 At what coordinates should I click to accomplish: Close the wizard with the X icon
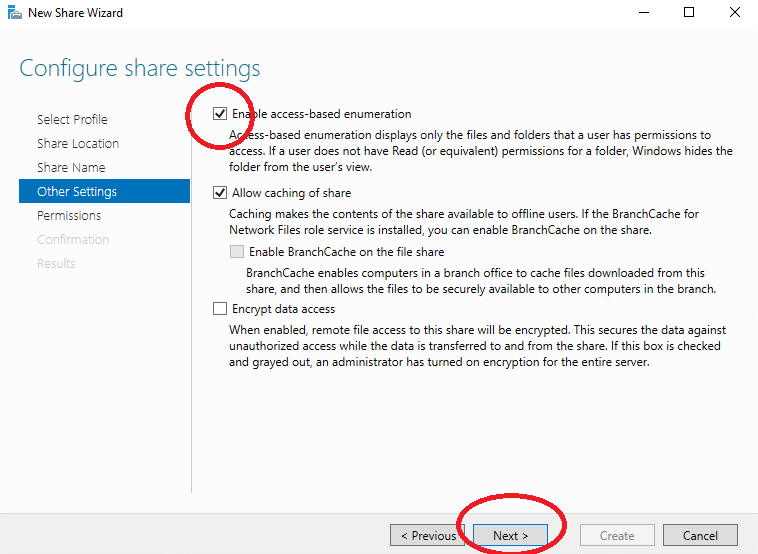[x=734, y=13]
